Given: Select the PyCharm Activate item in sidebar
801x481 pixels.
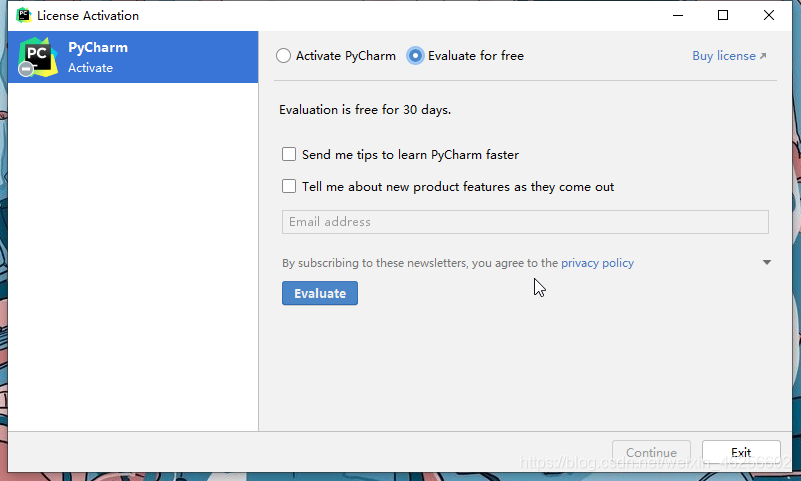Looking at the screenshot, I should (133, 57).
